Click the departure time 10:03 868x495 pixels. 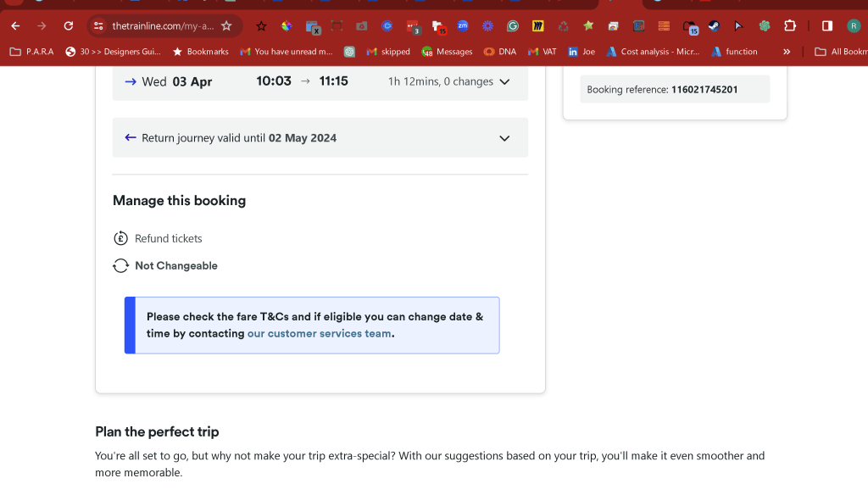[x=274, y=81]
